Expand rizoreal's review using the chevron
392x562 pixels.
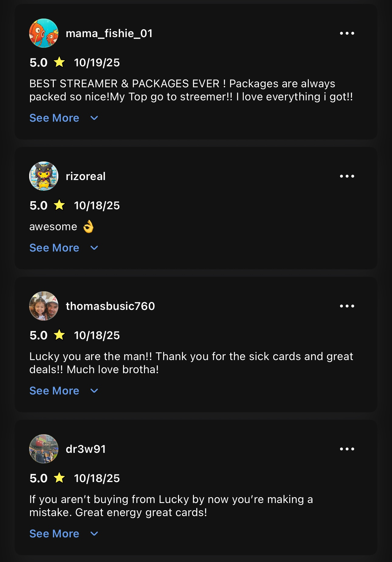[94, 248]
